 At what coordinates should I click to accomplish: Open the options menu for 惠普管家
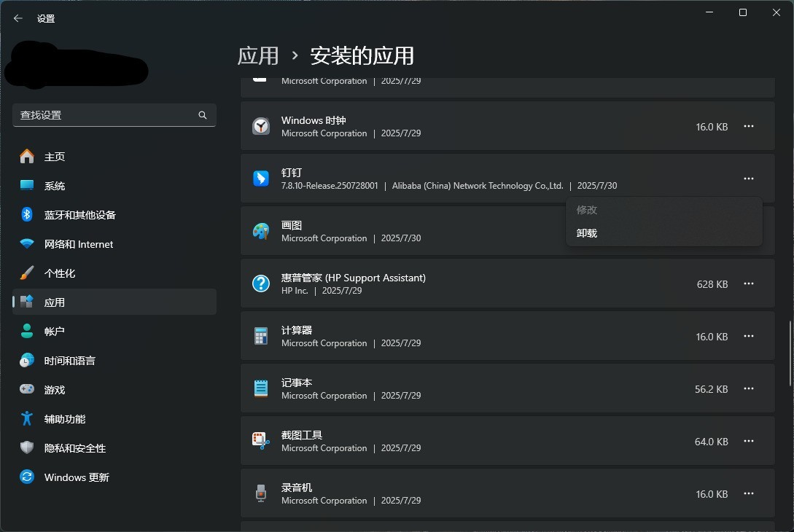point(748,284)
